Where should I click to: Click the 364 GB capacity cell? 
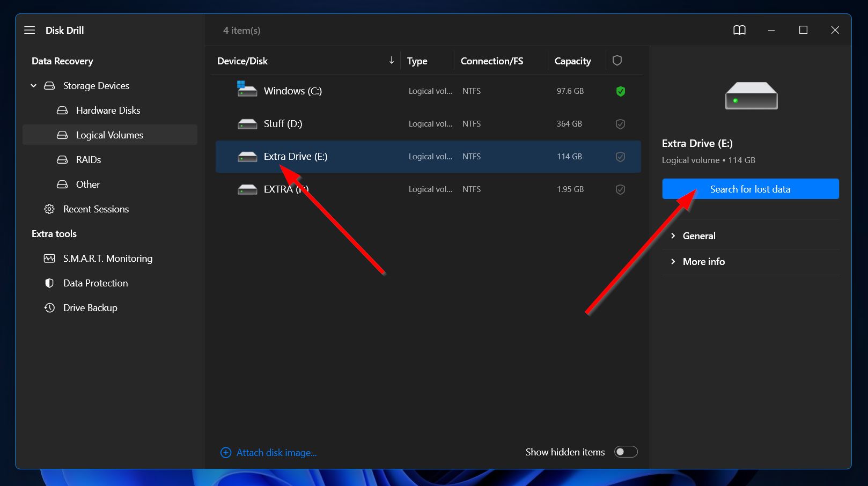pyautogui.click(x=569, y=123)
